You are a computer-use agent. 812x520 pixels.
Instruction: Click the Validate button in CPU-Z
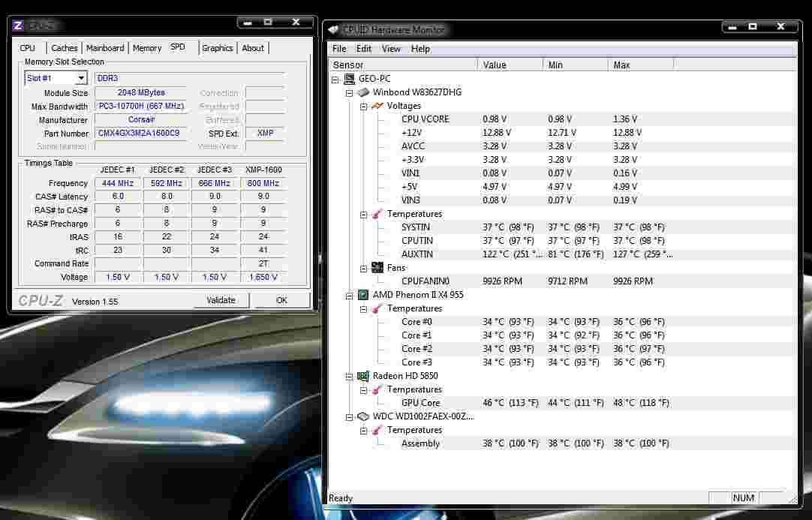(221, 300)
